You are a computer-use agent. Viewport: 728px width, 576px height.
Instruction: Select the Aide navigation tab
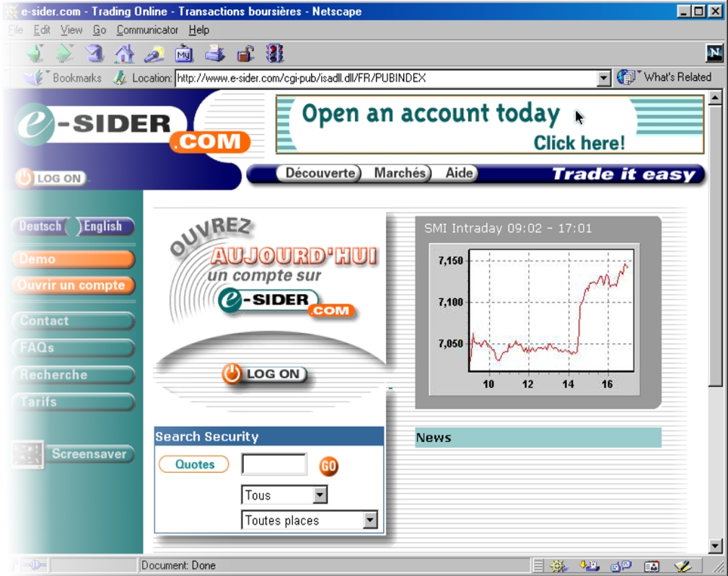(459, 174)
